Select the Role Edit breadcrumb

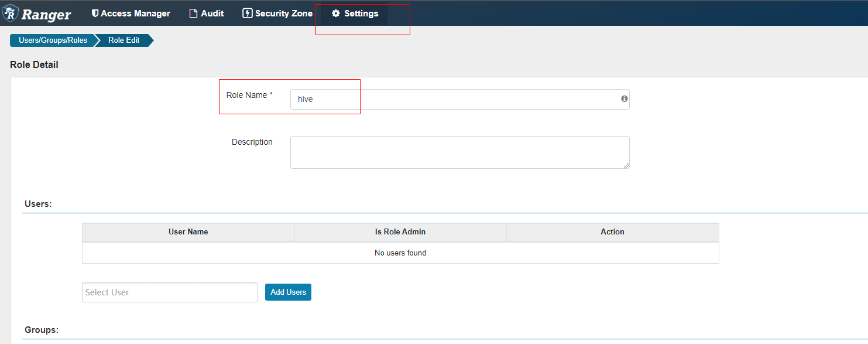(124, 40)
